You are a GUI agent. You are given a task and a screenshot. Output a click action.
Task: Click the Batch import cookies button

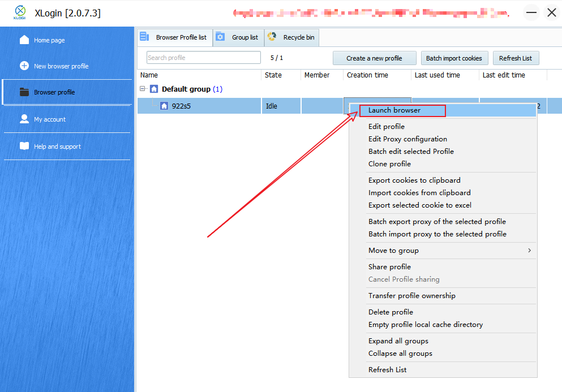tap(454, 58)
